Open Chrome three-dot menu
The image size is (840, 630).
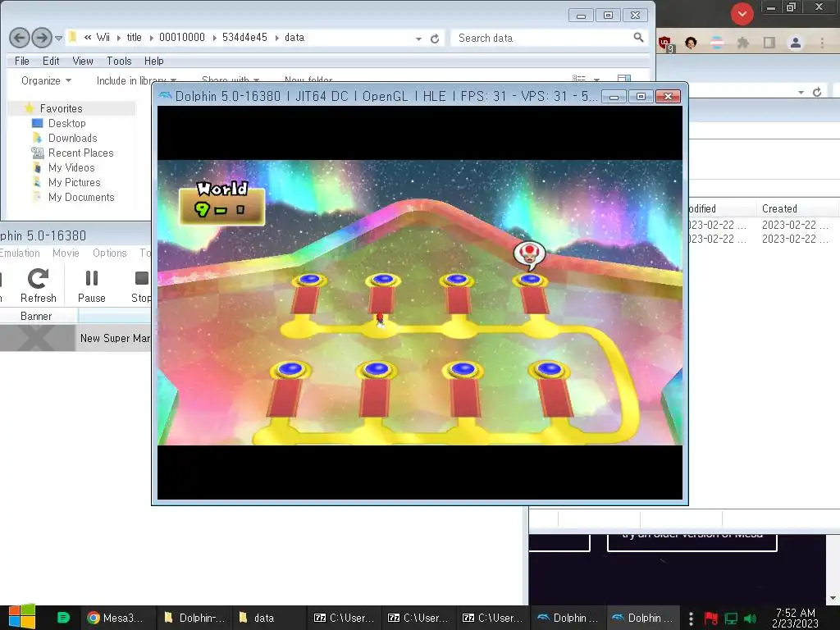tap(822, 43)
